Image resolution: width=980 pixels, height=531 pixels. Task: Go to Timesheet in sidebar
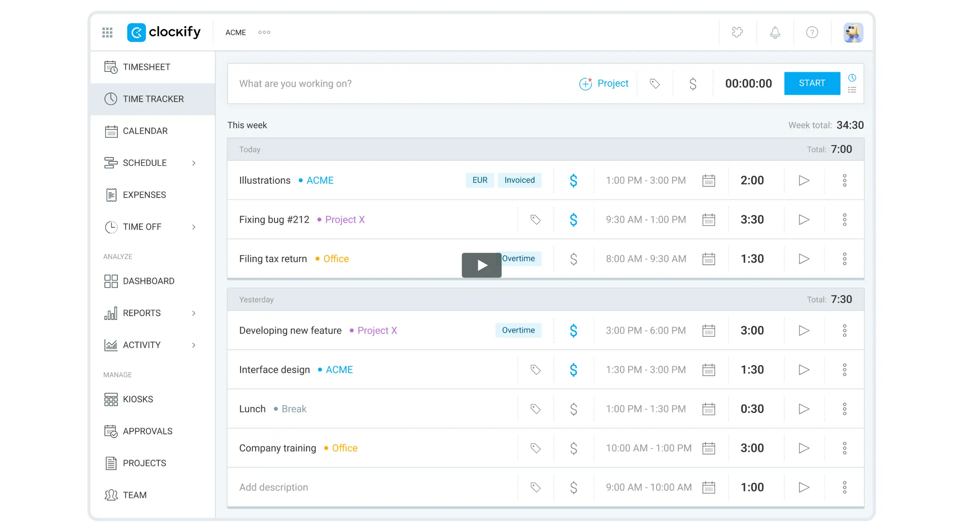(153, 67)
